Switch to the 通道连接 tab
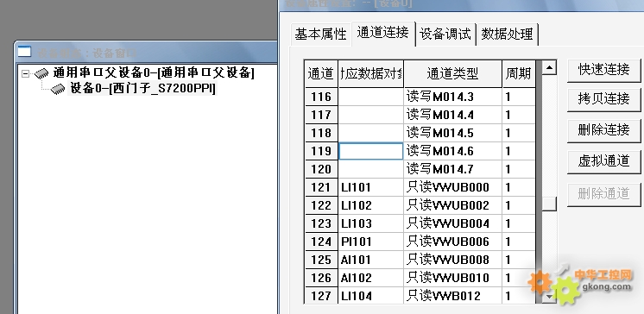The height and width of the screenshot is (314, 644). click(382, 33)
